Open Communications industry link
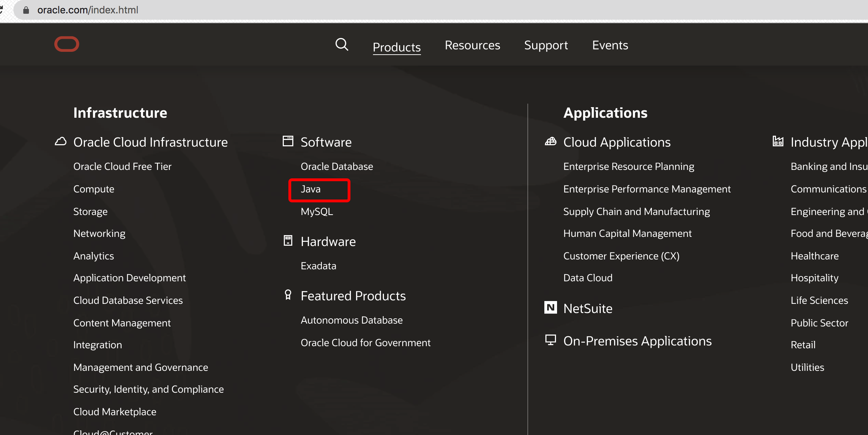The image size is (868, 435). click(x=829, y=189)
